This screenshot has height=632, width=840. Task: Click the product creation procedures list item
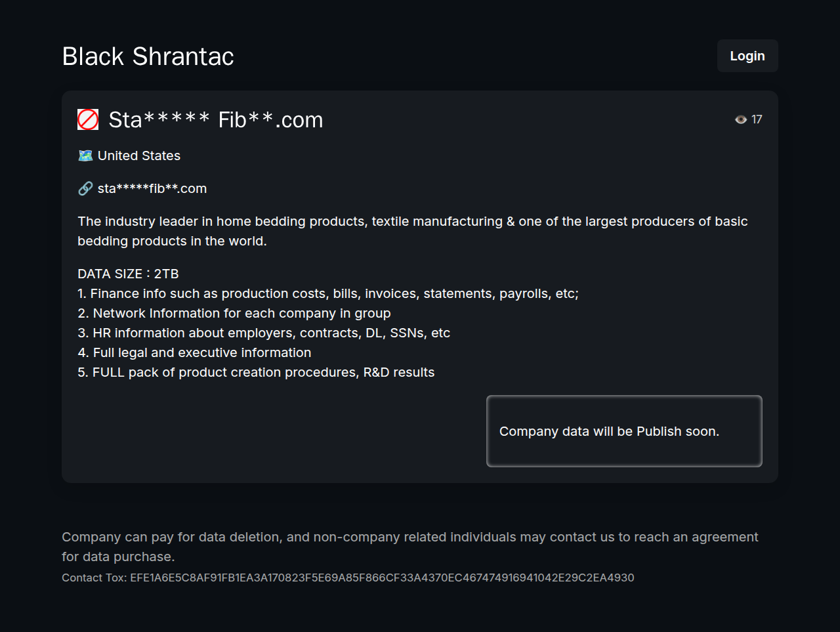[x=256, y=372]
